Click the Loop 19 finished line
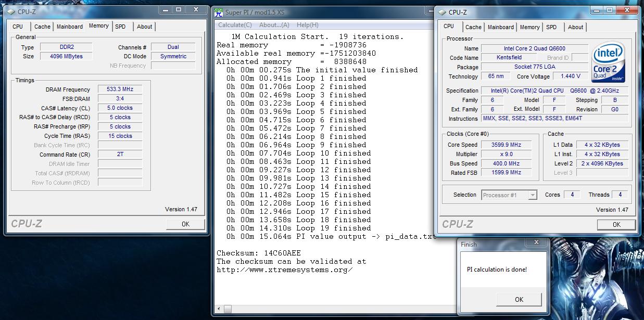644x320 pixels. (299, 228)
